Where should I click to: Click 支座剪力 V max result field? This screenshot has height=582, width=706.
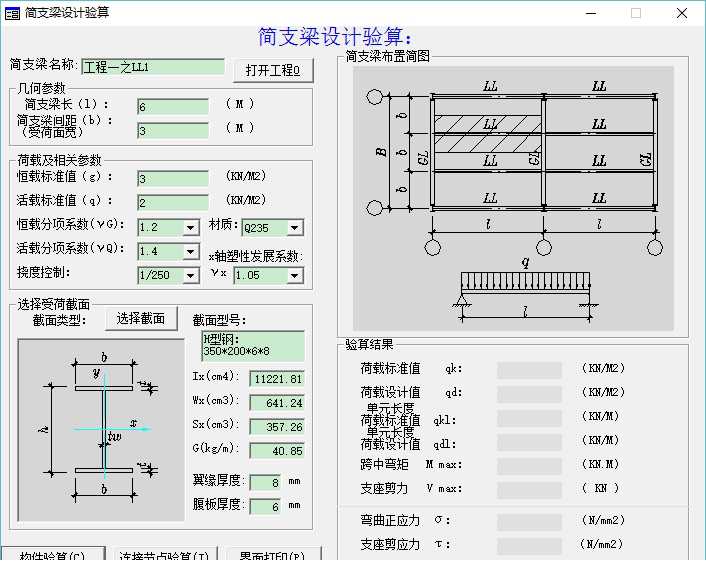click(529, 490)
